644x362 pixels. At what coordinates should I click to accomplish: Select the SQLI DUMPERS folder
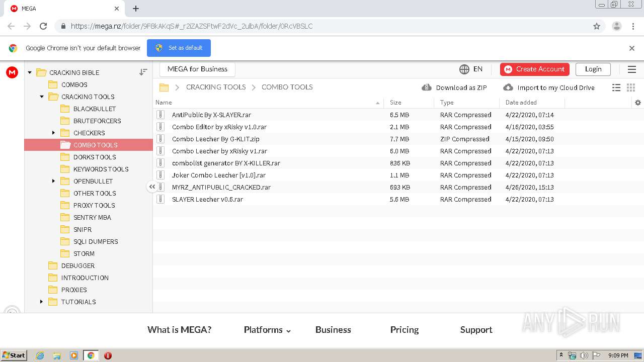pos(96,241)
